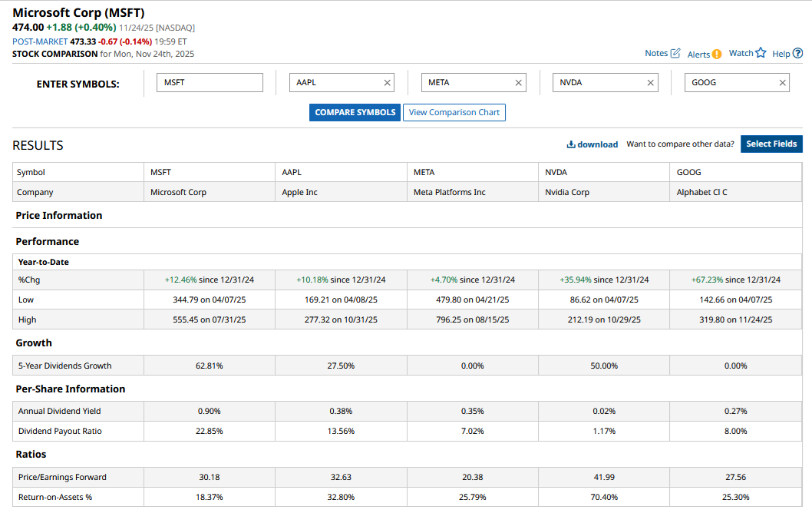
Task: Select the Apple Inc company cell
Action: [x=300, y=192]
